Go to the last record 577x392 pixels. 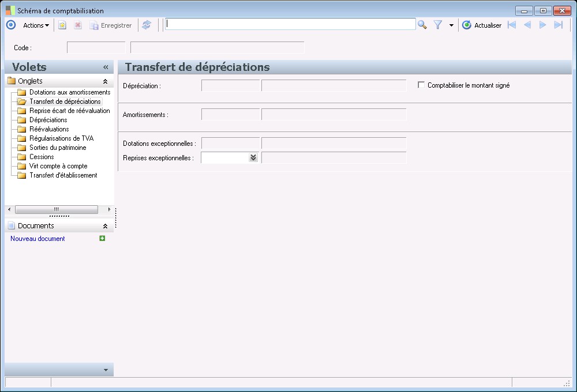[559, 25]
